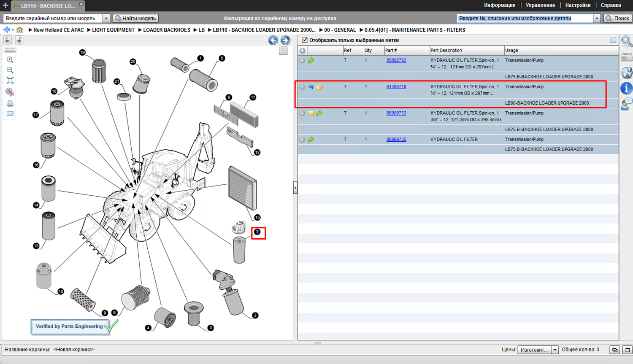Open the news sidebar icon
Screen dimensions: 633x364
pyautogui.click(x=627, y=57)
